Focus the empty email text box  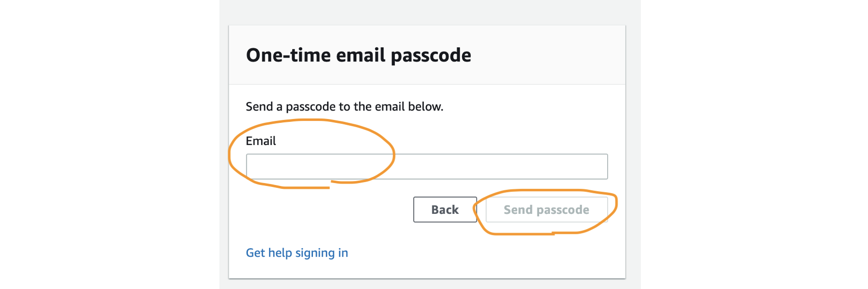(427, 167)
